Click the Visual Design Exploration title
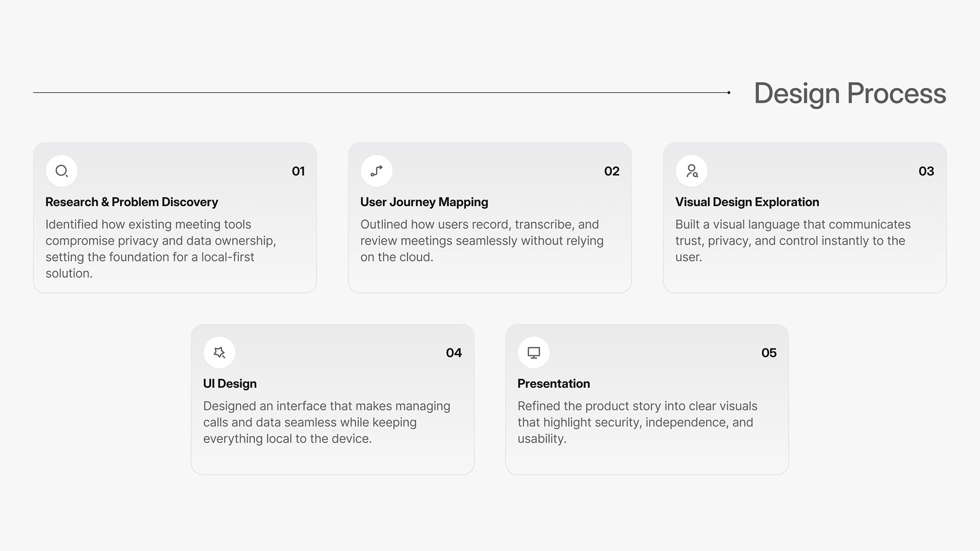Viewport: 980px width, 551px height. (747, 202)
